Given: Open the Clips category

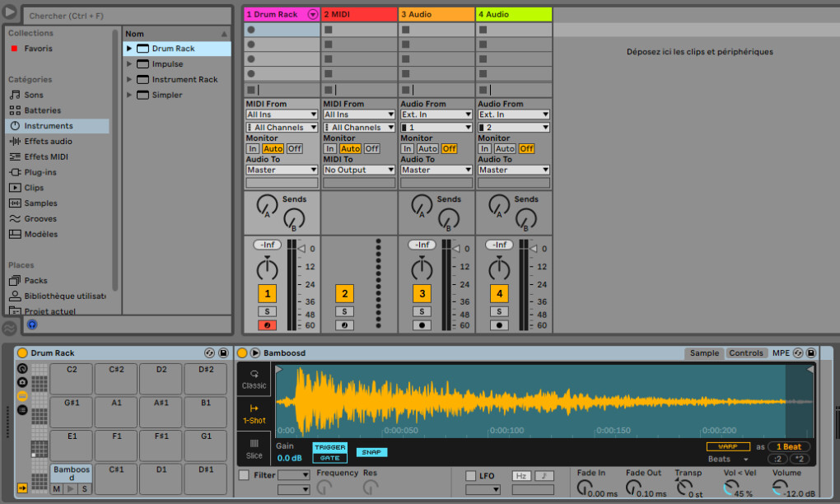Looking at the screenshot, I should click(34, 188).
